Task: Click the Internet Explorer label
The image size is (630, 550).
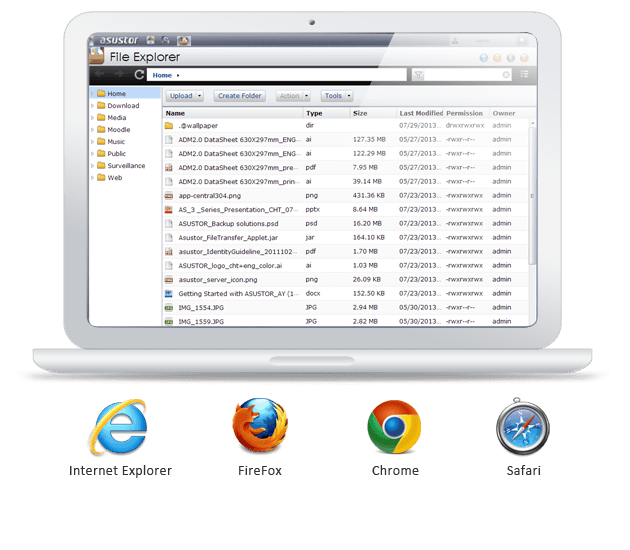Action: pyautogui.click(x=120, y=470)
